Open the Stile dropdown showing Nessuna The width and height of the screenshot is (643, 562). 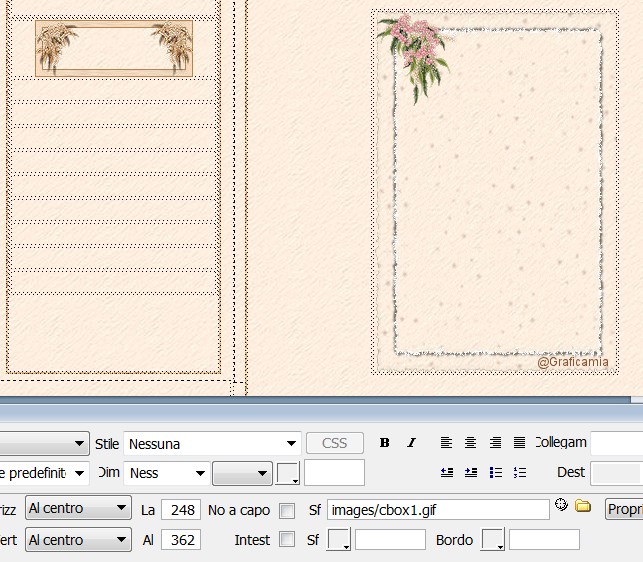pos(212,443)
